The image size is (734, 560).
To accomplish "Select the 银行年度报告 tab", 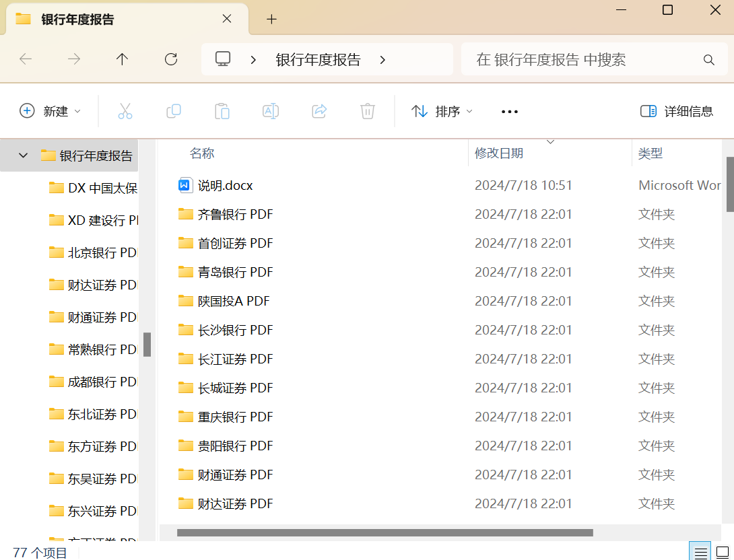I will 127,19.
